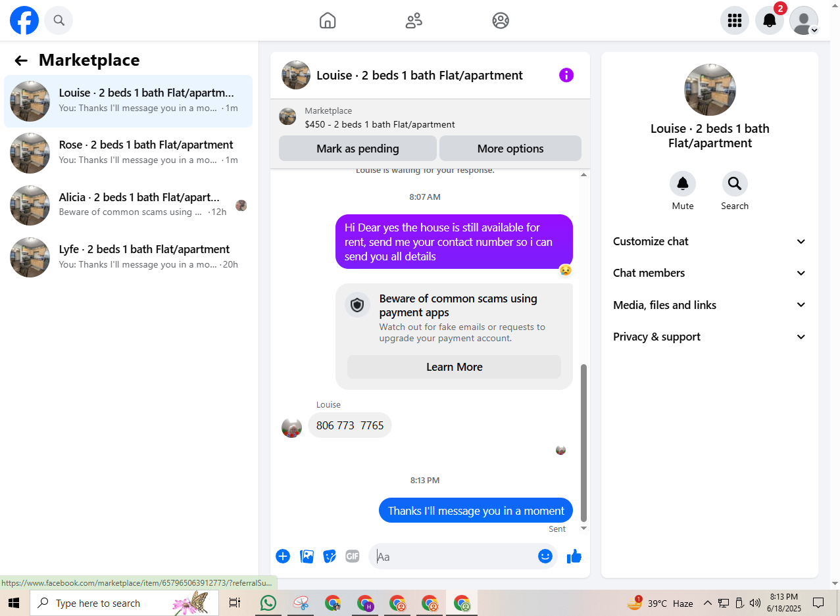Click the network icon in system tray
This screenshot has height=616, width=840.
coord(724,603)
